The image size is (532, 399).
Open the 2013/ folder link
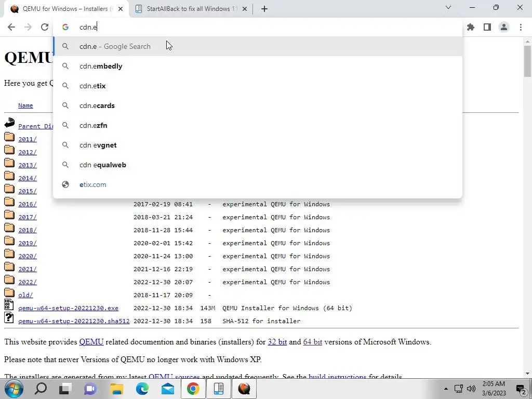(x=28, y=165)
